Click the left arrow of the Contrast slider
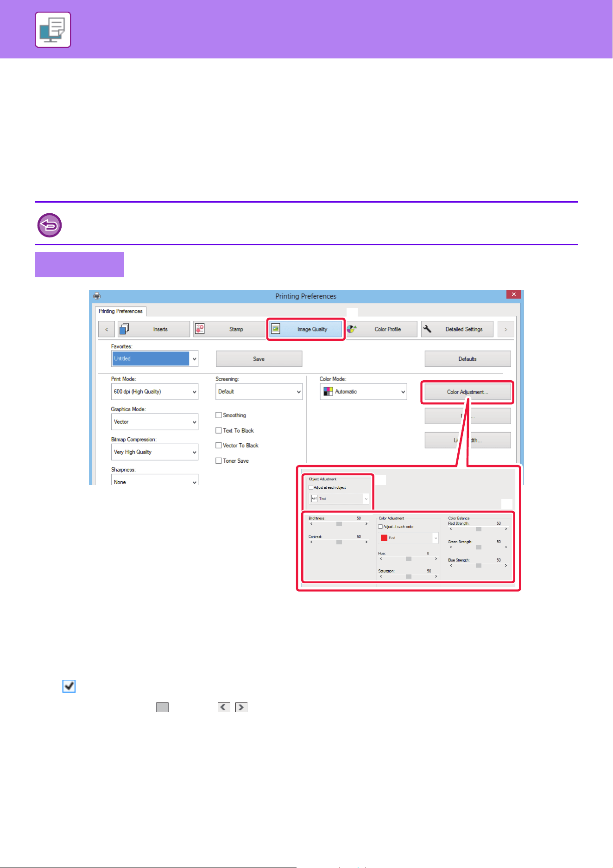 tap(311, 542)
